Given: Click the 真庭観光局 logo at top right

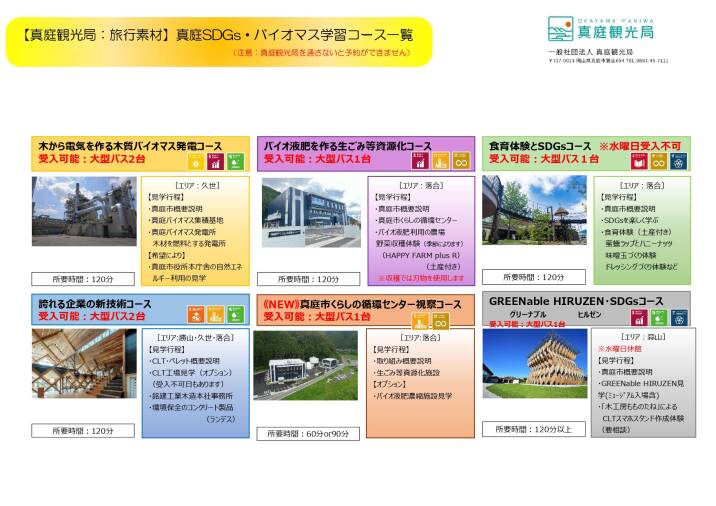Looking at the screenshot, I should click(601, 31).
